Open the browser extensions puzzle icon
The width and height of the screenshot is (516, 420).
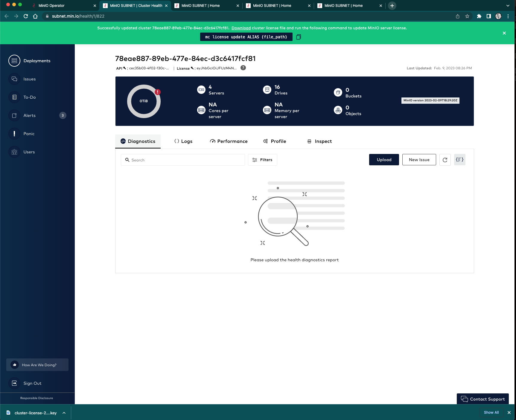479,16
